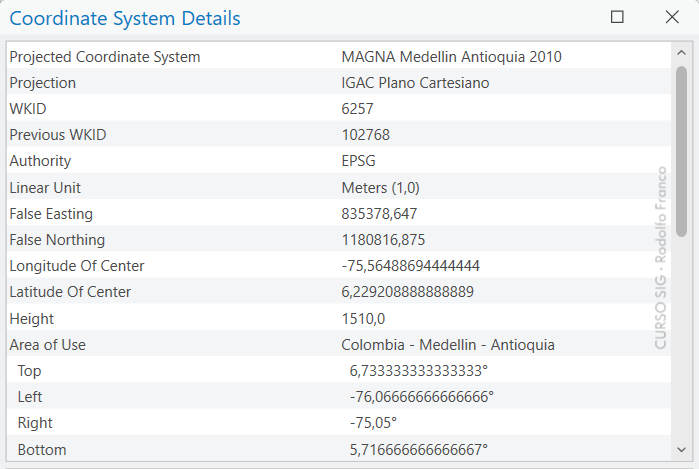
Task: Click scrollbar track below the thumb
Action: coord(681,340)
